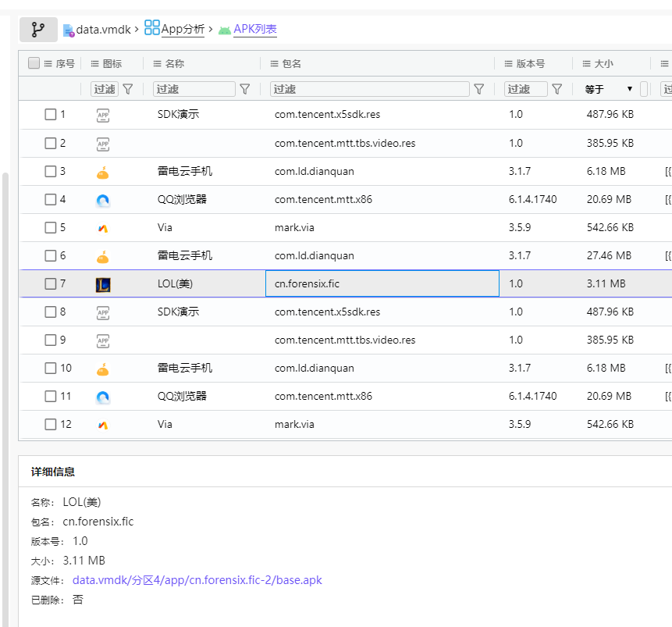Select APK列表 in the breadcrumb
This screenshot has width=672, height=627.
coord(255,30)
